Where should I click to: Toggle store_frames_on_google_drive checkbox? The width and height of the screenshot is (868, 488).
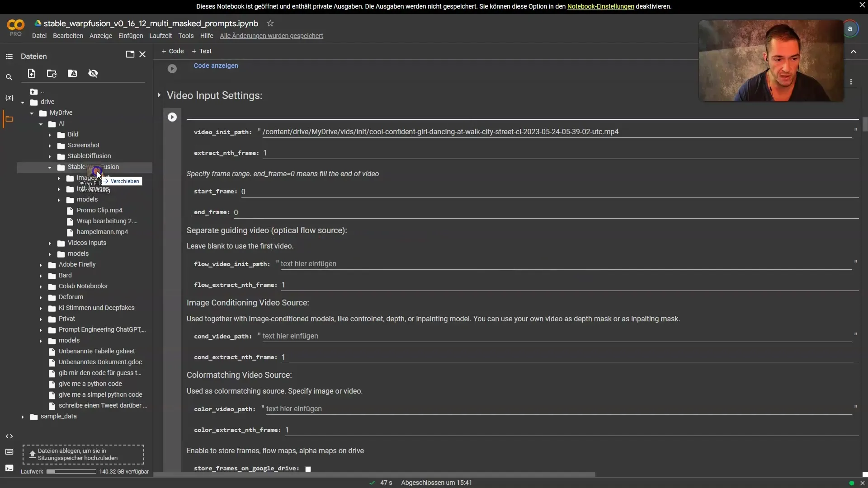[308, 468]
